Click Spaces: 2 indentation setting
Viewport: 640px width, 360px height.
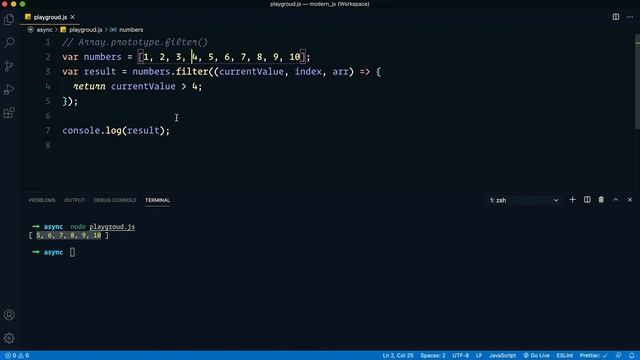coord(433,356)
